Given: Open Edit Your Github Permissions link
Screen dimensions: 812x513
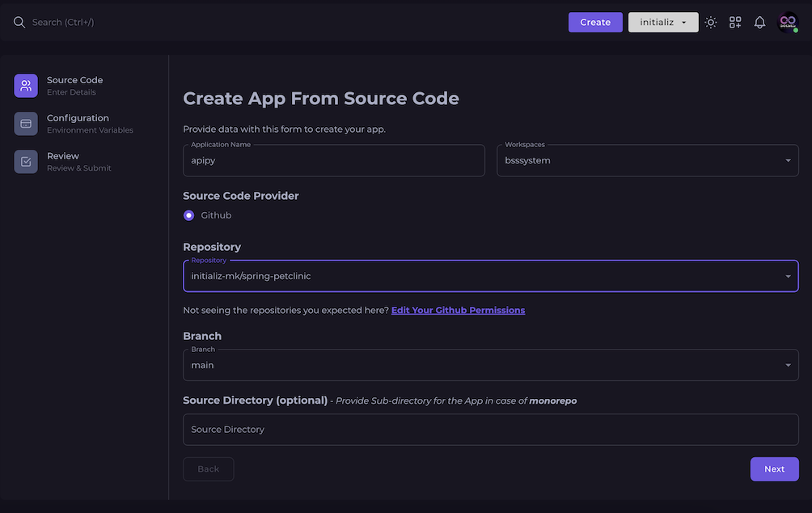Looking at the screenshot, I should [x=458, y=310].
